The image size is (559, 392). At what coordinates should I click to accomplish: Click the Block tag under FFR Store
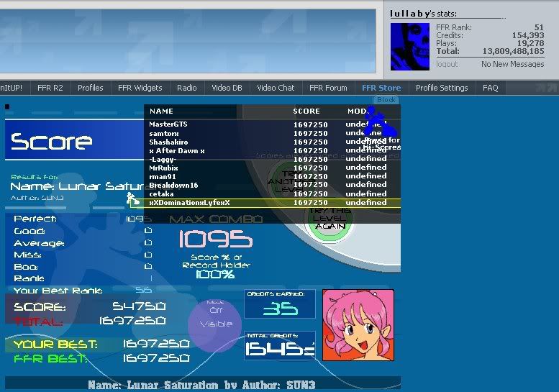point(386,100)
